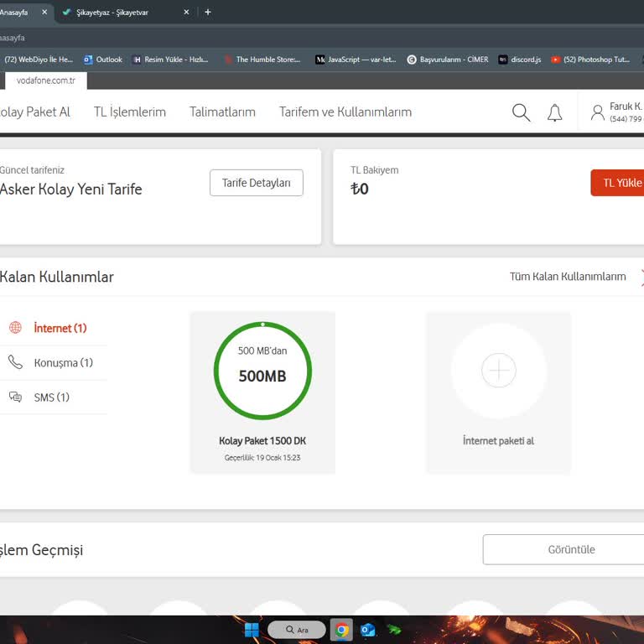
Task: Click the Ara search box on taskbar
Action: pyautogui.click(x=297, y=630)
